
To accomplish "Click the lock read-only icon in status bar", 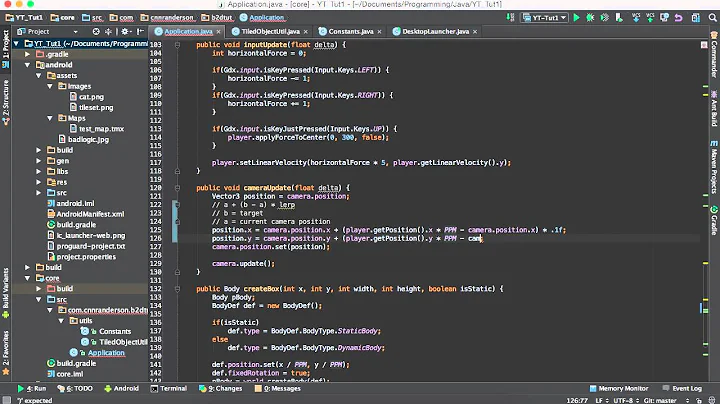I will [x=700, y=400].
